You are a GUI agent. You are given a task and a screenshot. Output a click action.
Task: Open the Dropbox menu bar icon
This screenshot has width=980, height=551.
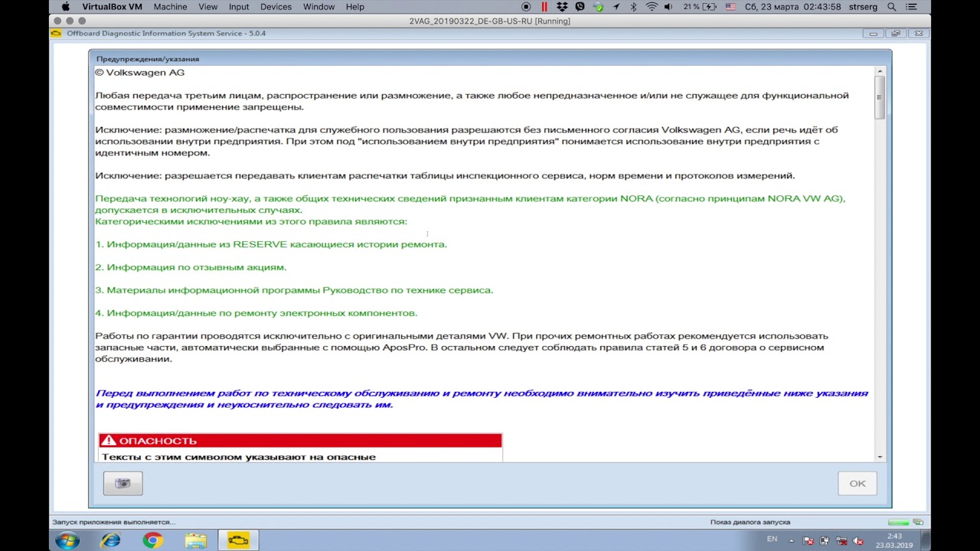(x=563, y=7)
